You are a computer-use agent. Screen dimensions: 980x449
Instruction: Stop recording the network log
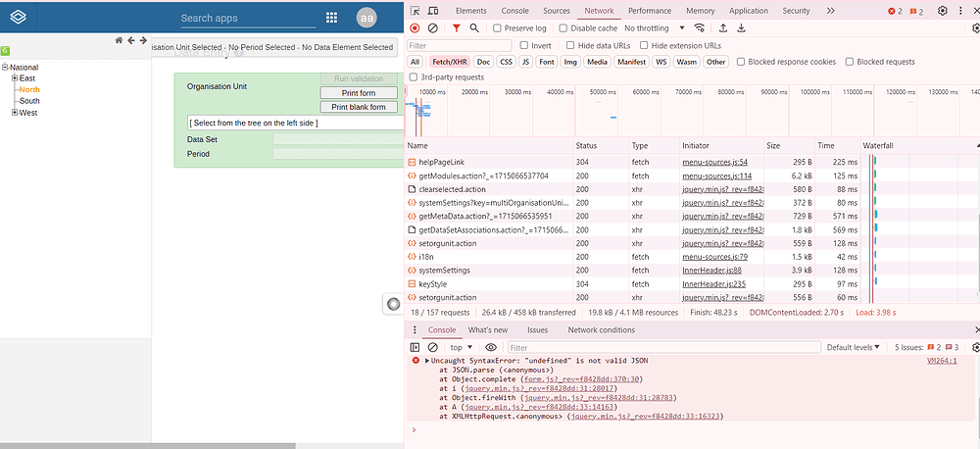pyautogui.click(x=415, y=28)
